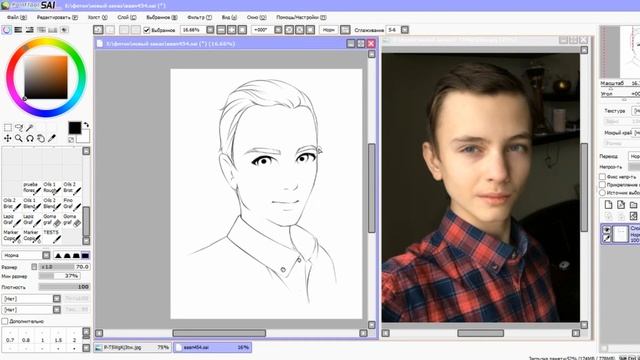
Task: Toggle size multiplier box next to Размер
Action: tap(34, 267)
